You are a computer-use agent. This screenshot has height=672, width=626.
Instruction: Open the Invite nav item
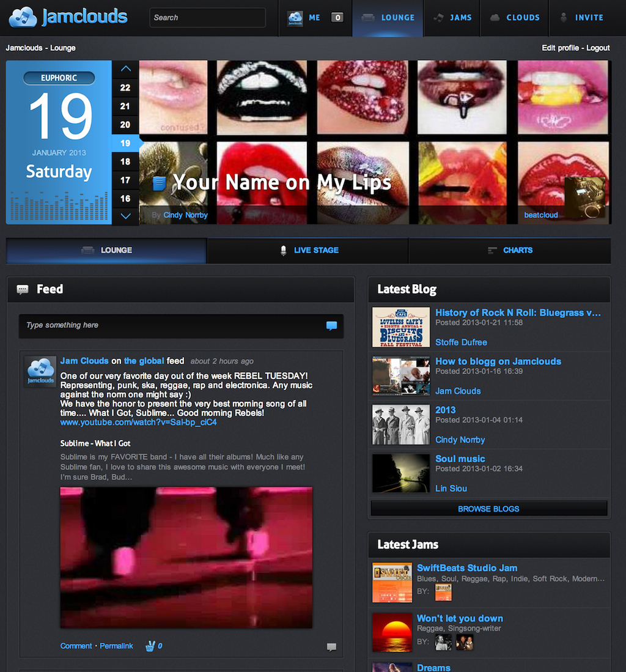point(583,18)
